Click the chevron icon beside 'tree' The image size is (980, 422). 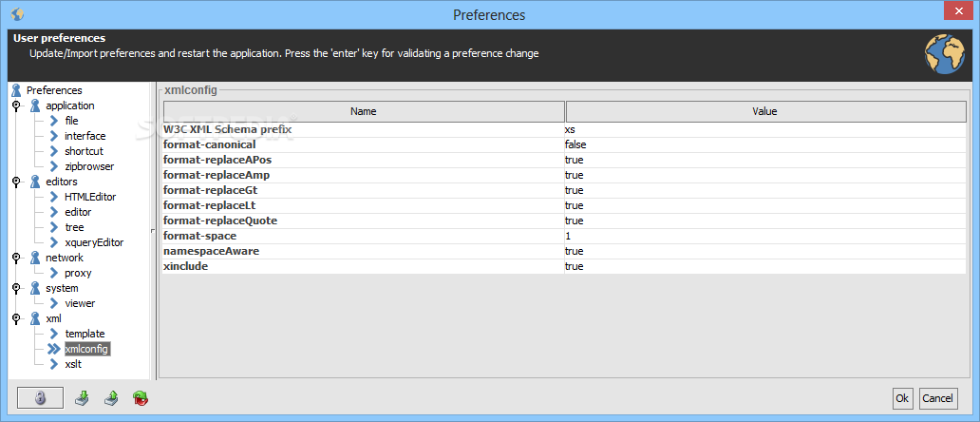54,227
